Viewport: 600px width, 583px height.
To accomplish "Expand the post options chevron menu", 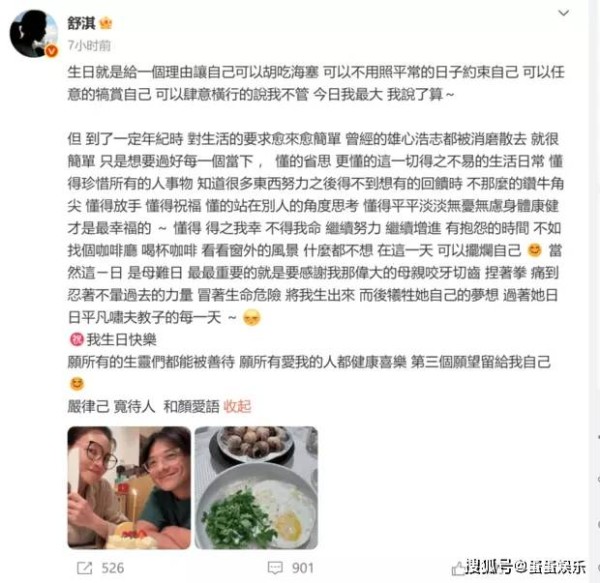I will click(563, 13).
